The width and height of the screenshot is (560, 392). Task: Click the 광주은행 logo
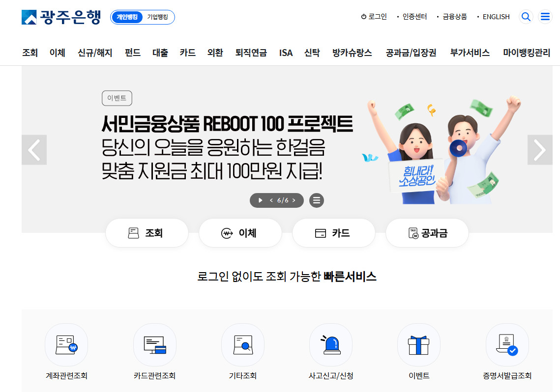(x=61, y=17)
